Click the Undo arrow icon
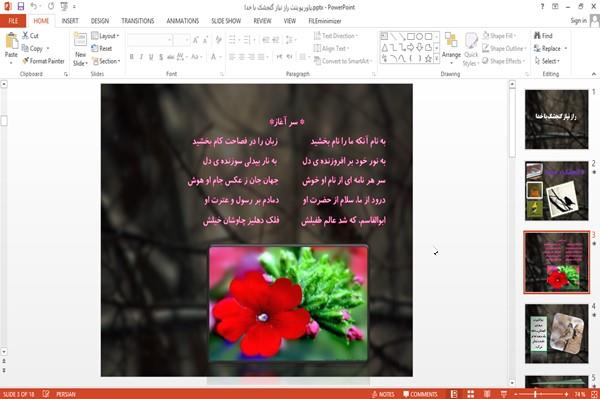This screenshot has height=399, width=600. click(34, 6)
